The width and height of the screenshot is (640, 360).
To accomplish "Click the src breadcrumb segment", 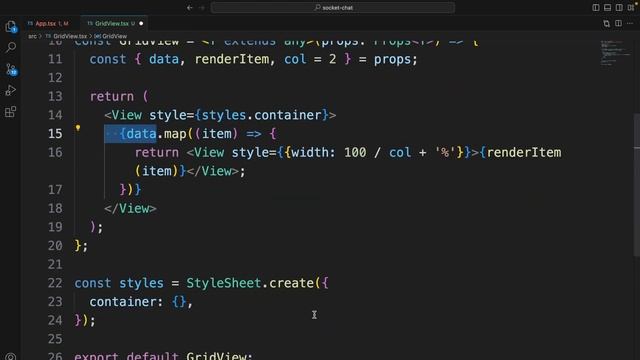I will point(32,36).
